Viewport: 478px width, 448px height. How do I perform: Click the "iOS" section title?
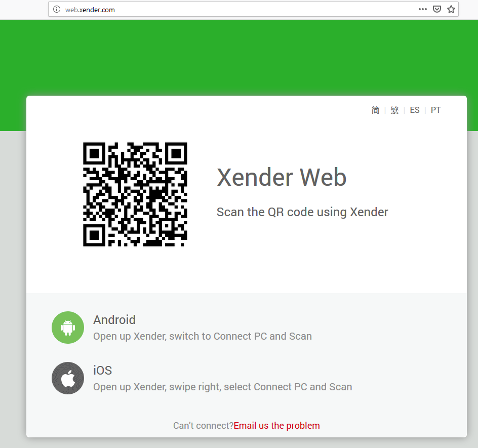pyautogui.click(x=102, y=370)
